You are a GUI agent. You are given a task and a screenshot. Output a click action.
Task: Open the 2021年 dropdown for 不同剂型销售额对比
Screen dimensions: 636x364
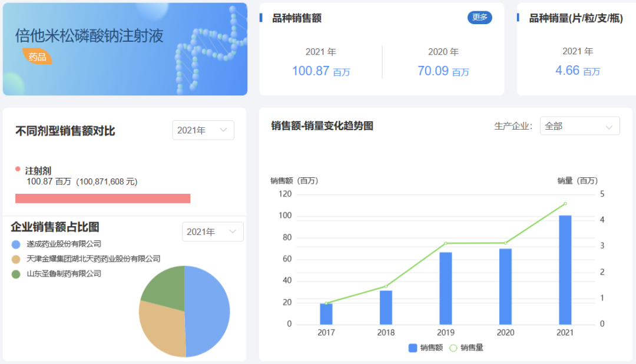203,130
